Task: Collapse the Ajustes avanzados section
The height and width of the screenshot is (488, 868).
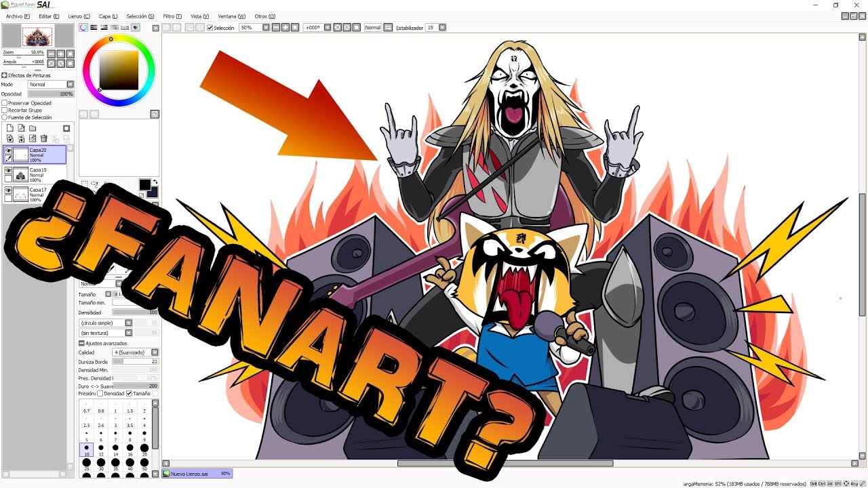Action: point(81,344)
